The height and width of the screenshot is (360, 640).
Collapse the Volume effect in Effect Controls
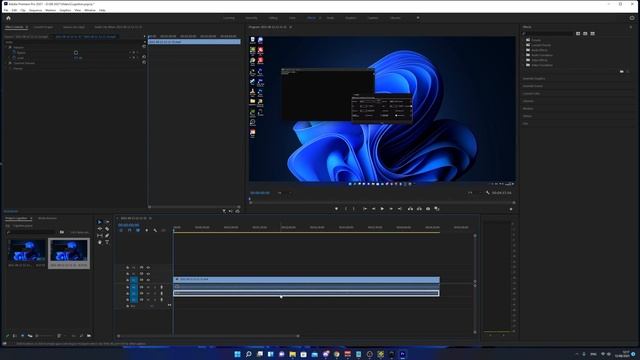[7, 47]
